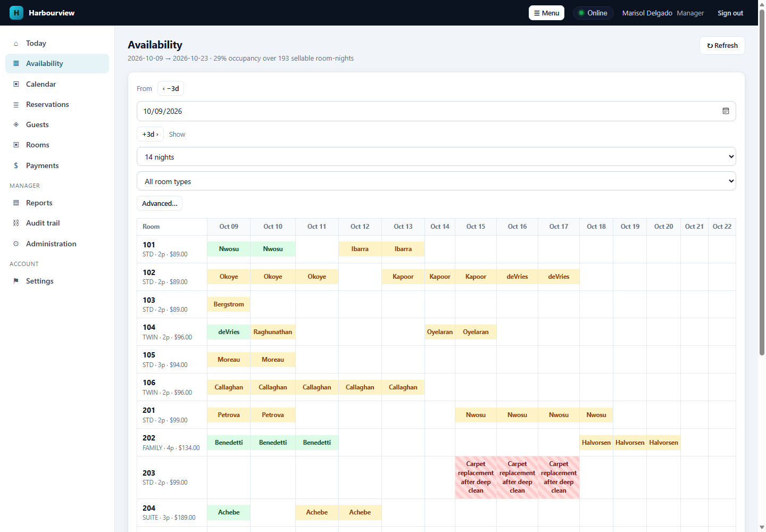The image size is (766, 532).
Task: Open the Reports page
Action: [57, 203]
